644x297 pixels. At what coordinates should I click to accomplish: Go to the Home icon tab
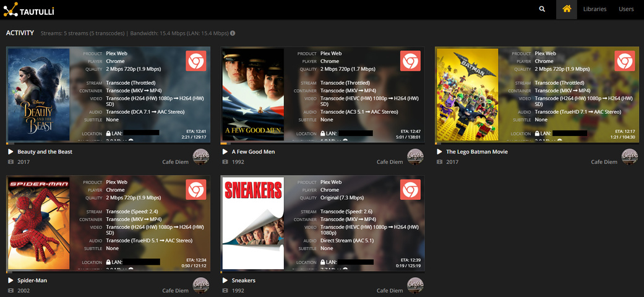[x=567, y=9]
